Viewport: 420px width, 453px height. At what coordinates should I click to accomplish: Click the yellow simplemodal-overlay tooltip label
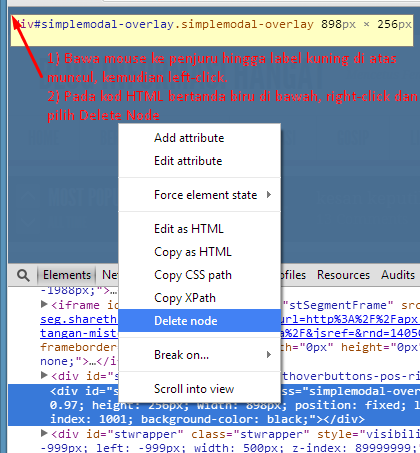coord(212,30)
